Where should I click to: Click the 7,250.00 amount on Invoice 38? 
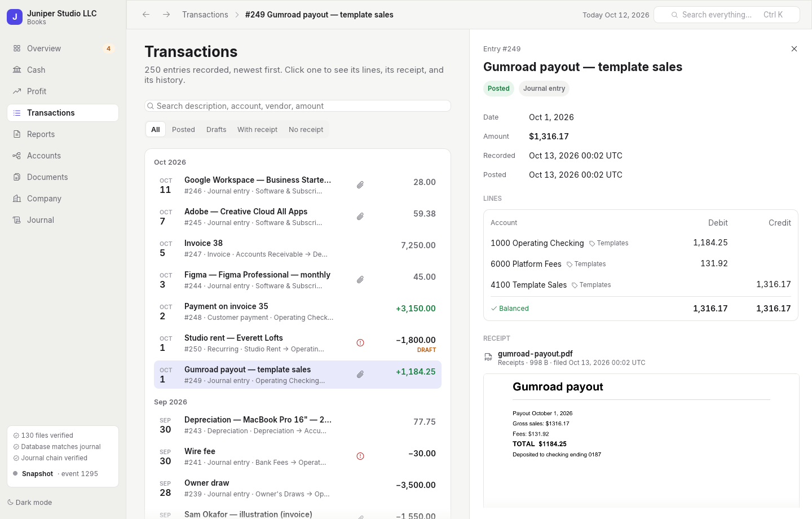click(x=418, y=245)
